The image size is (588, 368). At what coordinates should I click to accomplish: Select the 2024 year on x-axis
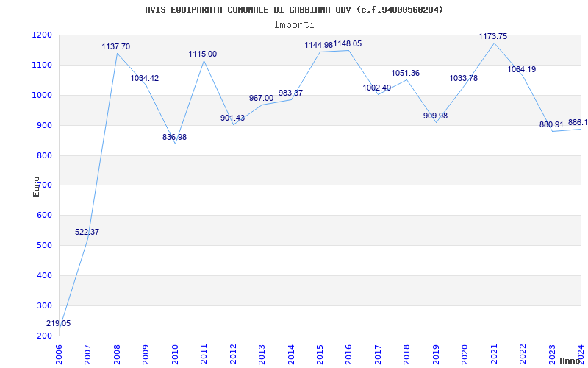pyautogui.click(x=581, y=351)
